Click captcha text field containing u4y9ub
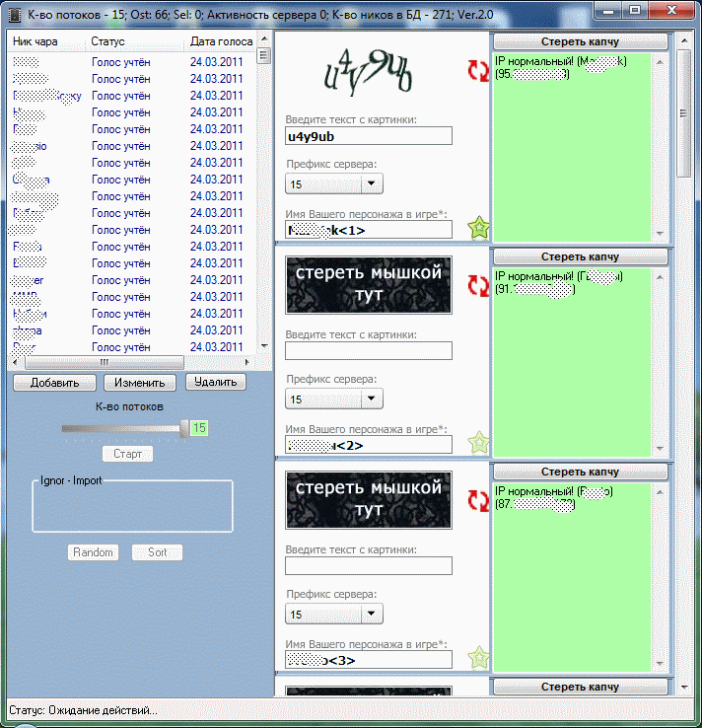The width and height of the screenshot is (702, 728). pyautogui.click(x=368, y=136)
